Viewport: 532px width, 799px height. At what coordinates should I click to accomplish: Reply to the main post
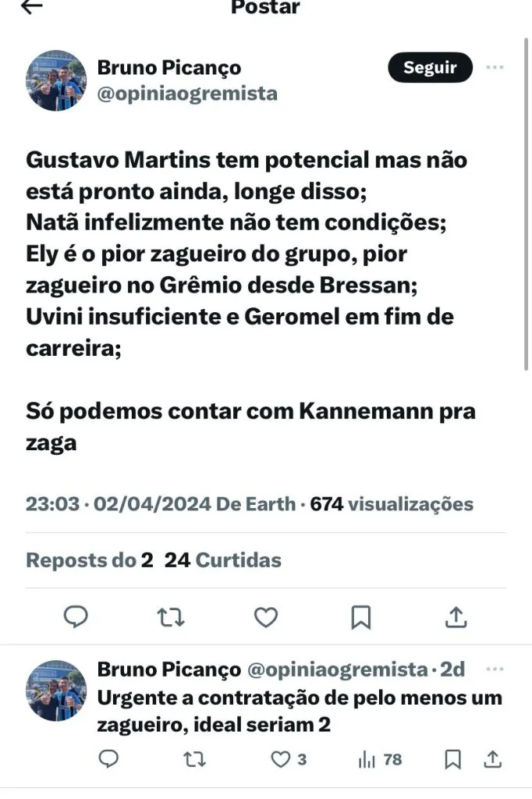(x=76, y=617)
